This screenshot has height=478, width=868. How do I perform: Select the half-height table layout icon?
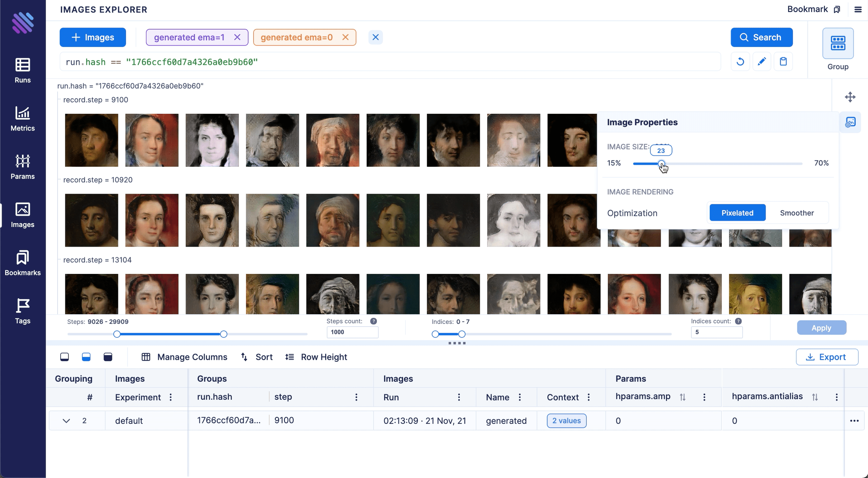click(86, 357)
